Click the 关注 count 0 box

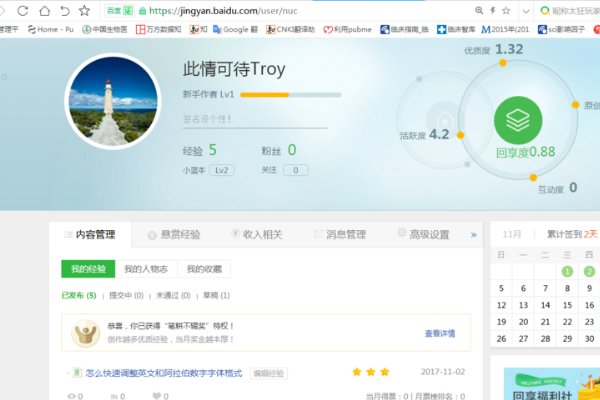295,170
